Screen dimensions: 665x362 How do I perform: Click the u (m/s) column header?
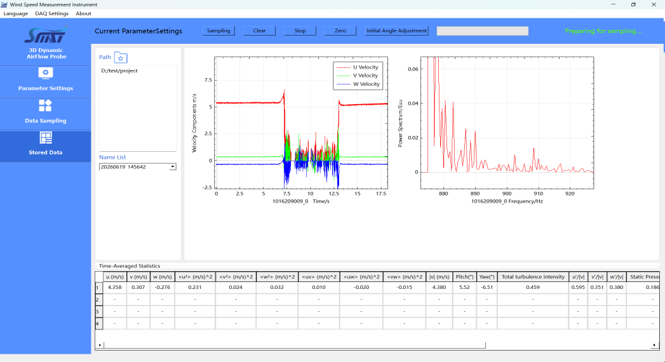tap(115, 277)
